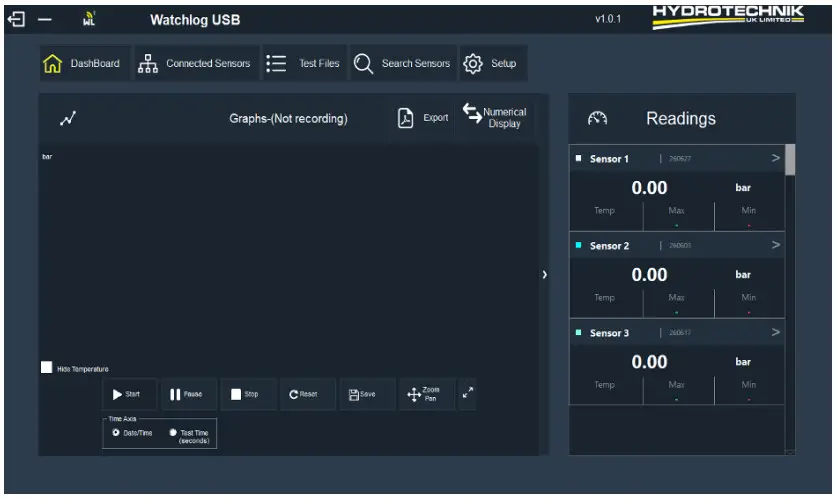Click Sensor 2 Temp field
The width and height of the screenshot is (839, 501).
click(x=605, y=303)
